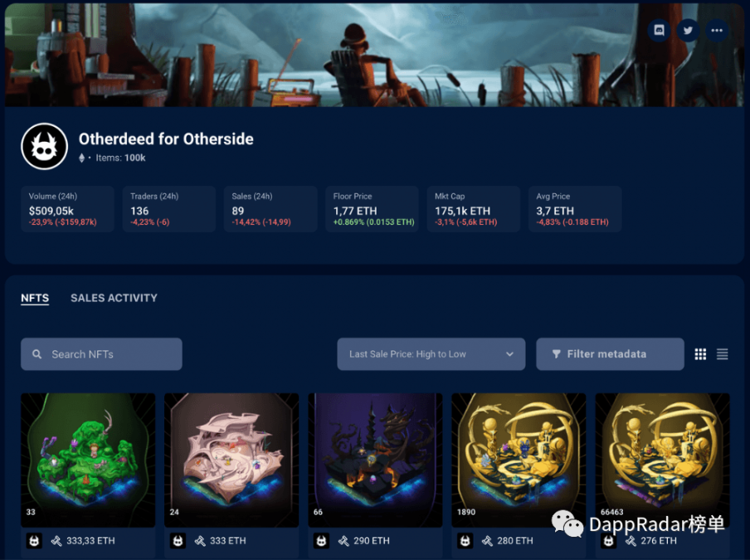Open the Filter metadata options
The width and height of the screenshot is (750, 560).
tap(610, 354)
